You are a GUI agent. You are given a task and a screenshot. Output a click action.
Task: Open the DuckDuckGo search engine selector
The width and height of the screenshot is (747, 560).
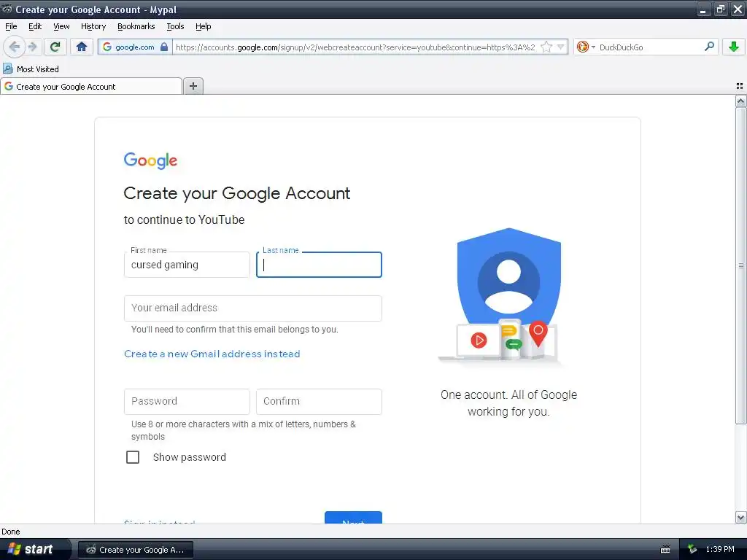(x=586, y=47)
